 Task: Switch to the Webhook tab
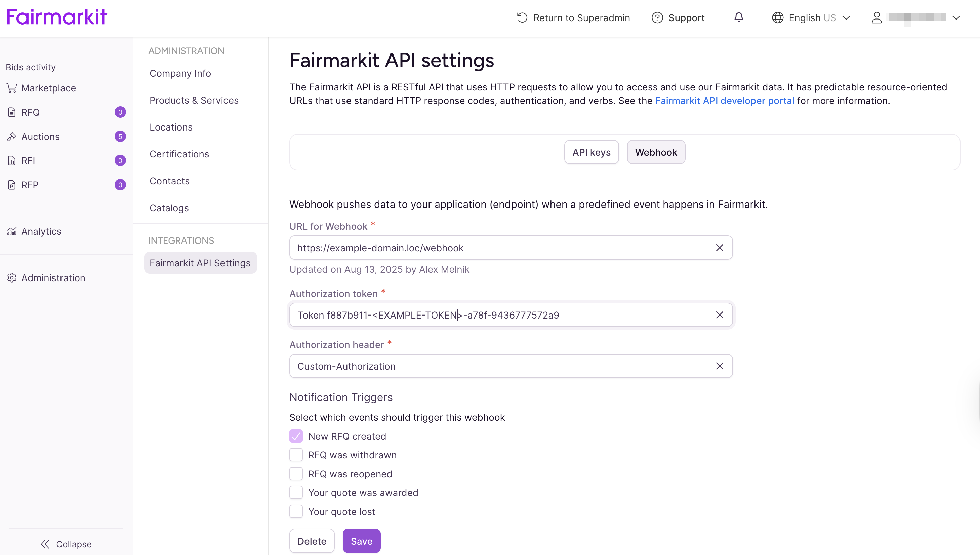pyautogui.click(x=656, y=152)
